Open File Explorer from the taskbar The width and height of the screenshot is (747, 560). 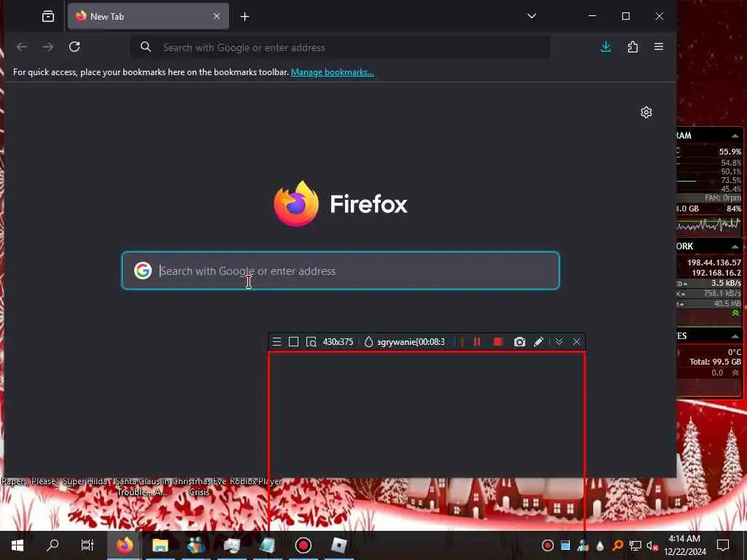click(x=160, y=545)
